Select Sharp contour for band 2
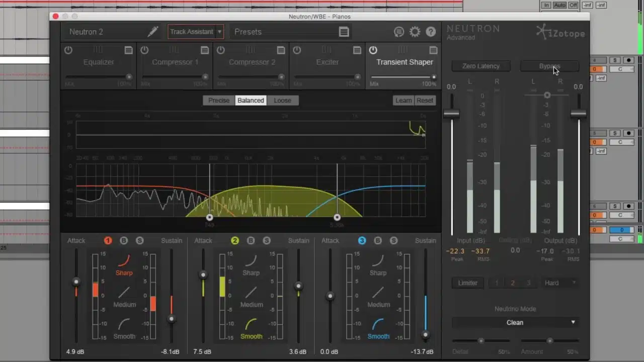644x362 pixels. 251,265
